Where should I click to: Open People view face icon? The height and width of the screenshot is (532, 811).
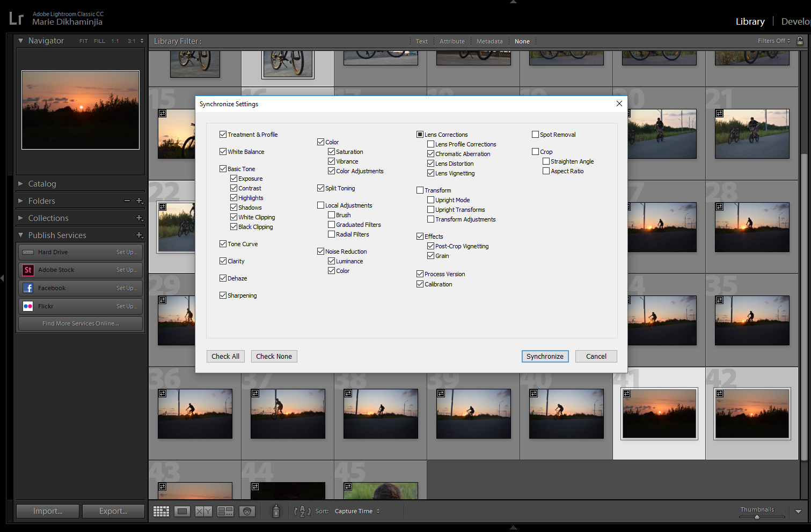pos(247,511)
